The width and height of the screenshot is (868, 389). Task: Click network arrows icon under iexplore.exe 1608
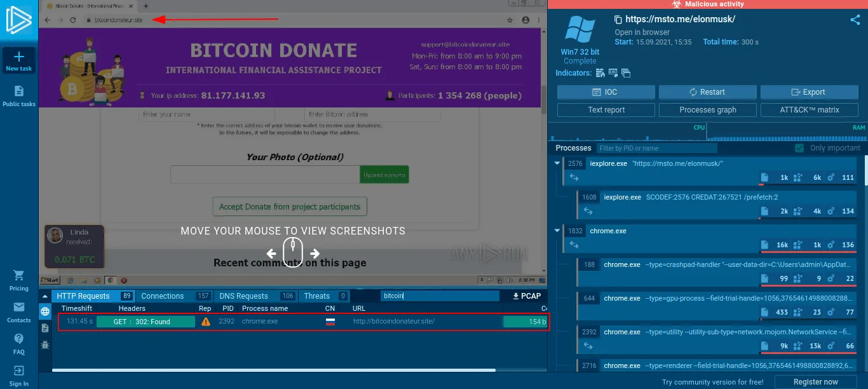click(x=589, y=211)
